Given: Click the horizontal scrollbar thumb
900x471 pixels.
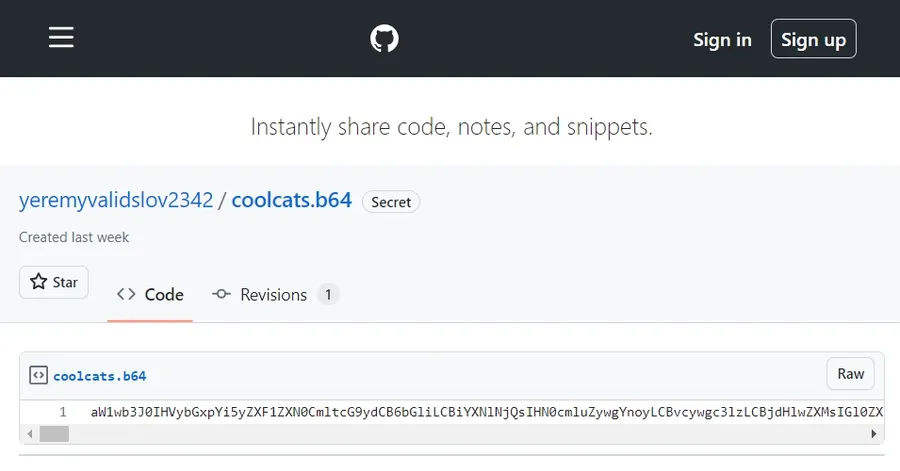Looking at the screenshot, I should pos(54,434).
